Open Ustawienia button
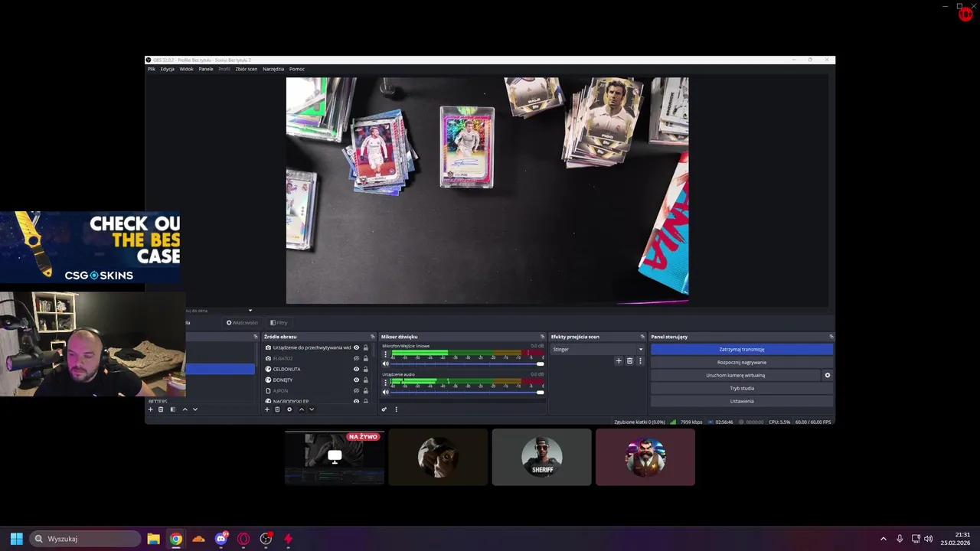Screen dimensions: 980x551 (742, 401)
